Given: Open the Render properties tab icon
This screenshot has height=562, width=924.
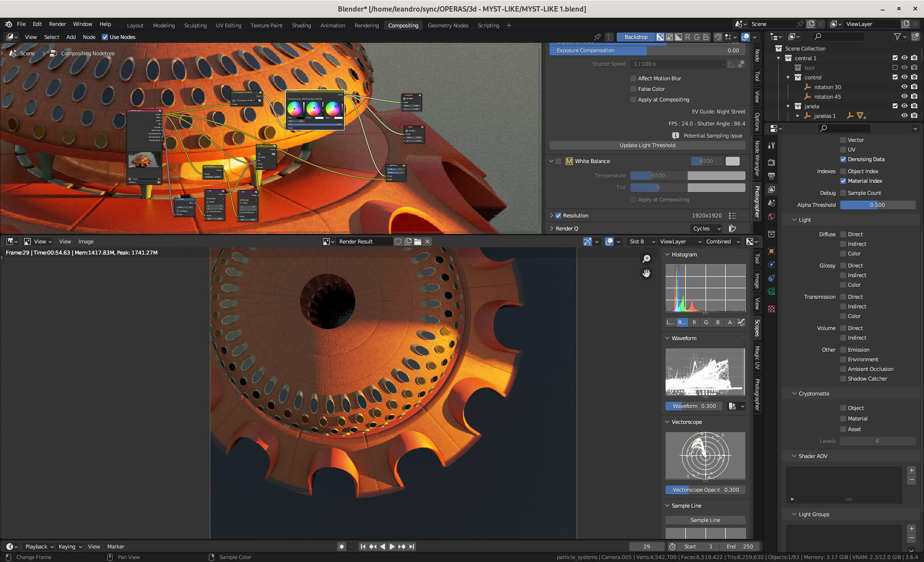Looking at the screenshot, I should (771, 162).
